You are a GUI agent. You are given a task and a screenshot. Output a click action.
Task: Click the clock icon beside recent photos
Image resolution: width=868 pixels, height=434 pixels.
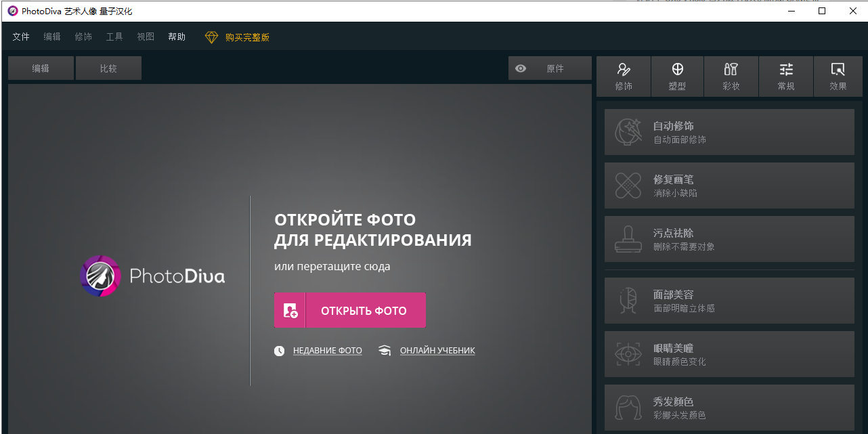[280, 351]
